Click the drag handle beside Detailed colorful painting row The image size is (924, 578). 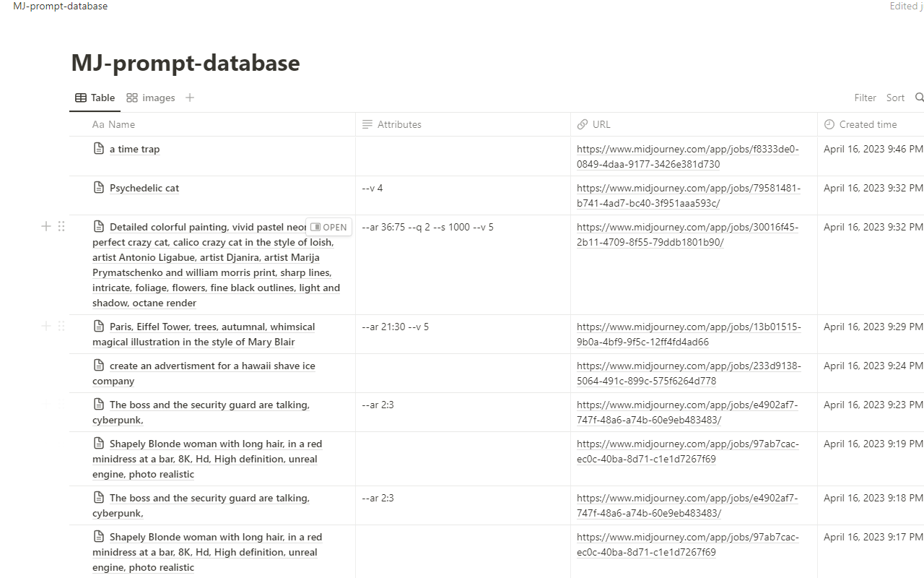[61, 226]
